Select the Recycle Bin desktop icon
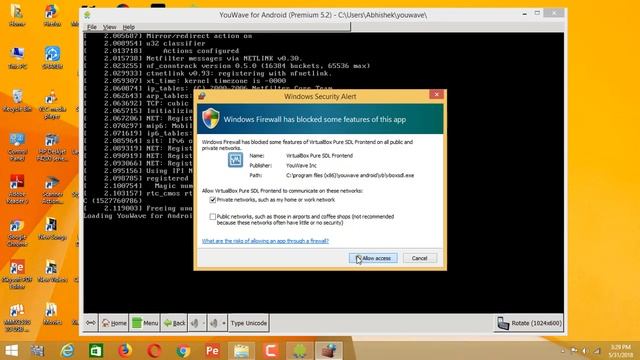The width and height of the screenshot is (640, 360). tap(17, 101)
